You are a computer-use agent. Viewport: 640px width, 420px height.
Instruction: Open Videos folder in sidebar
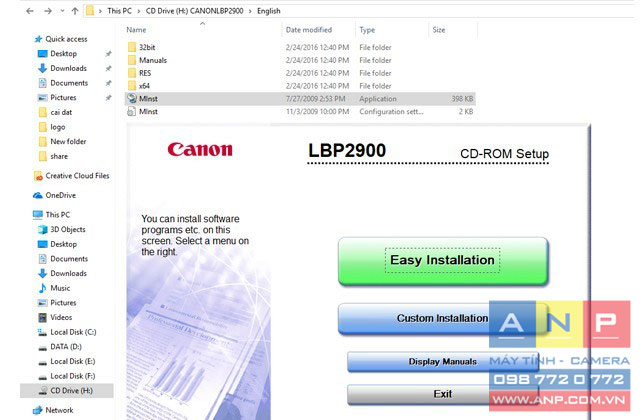tap(55, 318)
